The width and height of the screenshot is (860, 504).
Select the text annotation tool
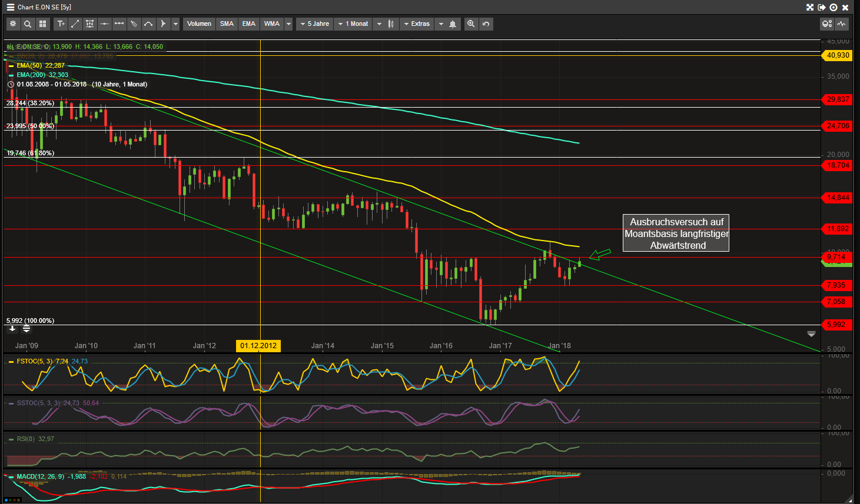pos(61,24)
